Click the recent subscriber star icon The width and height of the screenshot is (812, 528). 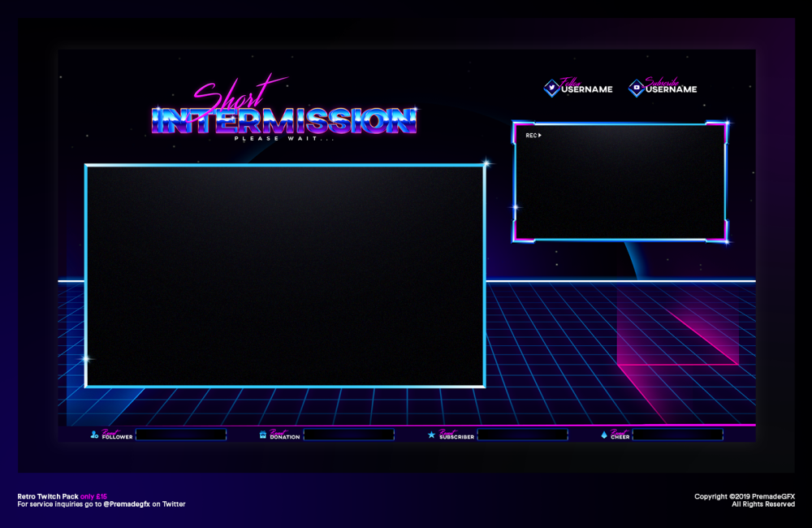(x=431, y=435)
